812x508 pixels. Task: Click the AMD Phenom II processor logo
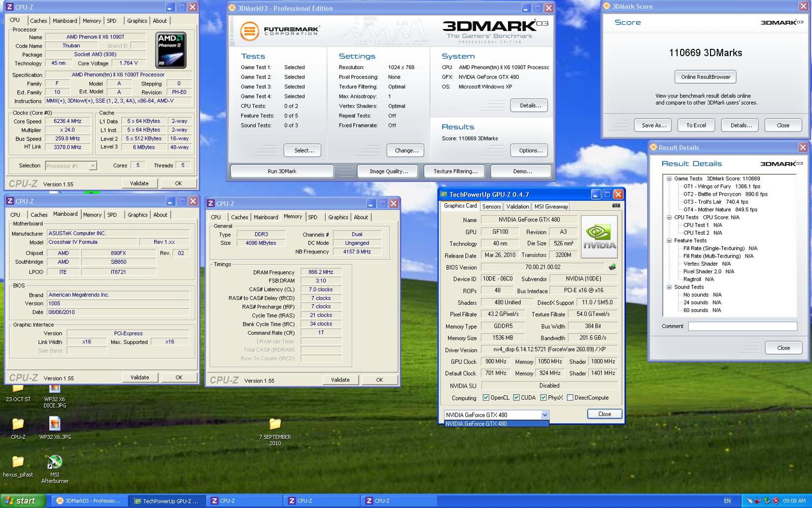[x=171, y=50]
